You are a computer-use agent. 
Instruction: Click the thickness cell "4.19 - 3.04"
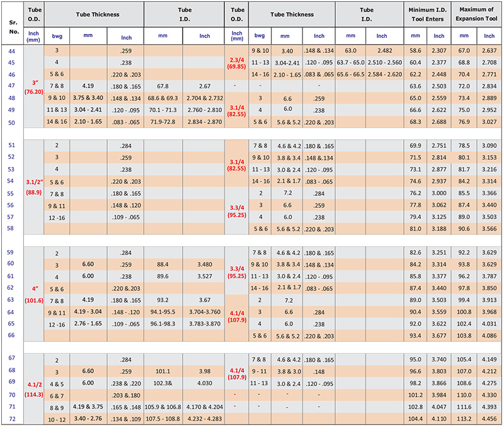point(88,312)
